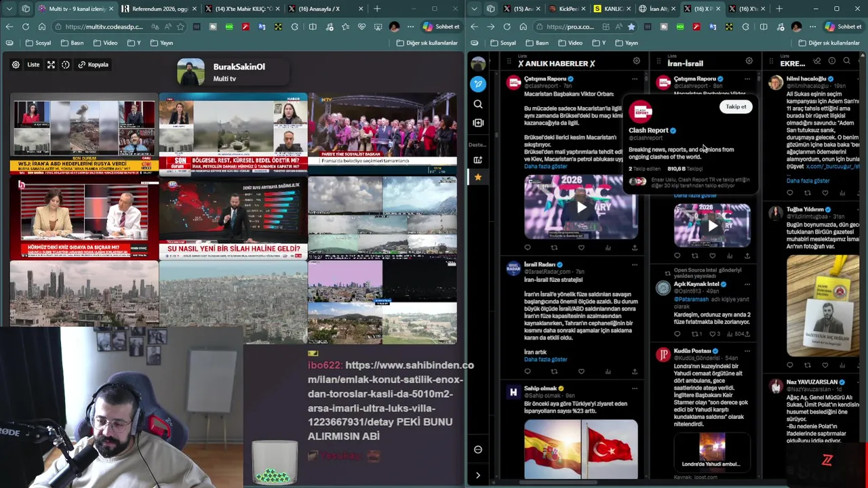
Task: Open Basın bookmarks folder in left browser
Action: tap(73, 43)
